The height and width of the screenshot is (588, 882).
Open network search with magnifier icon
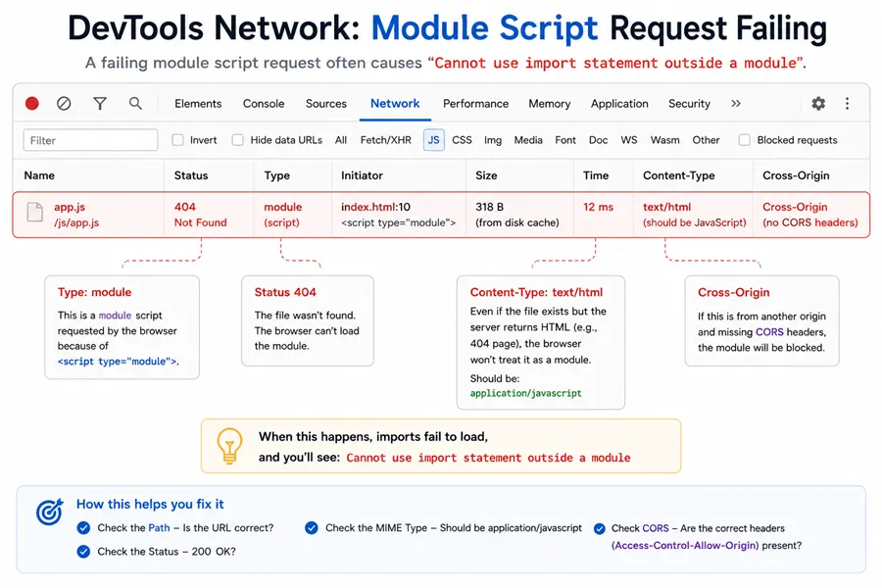coord(135,103)
